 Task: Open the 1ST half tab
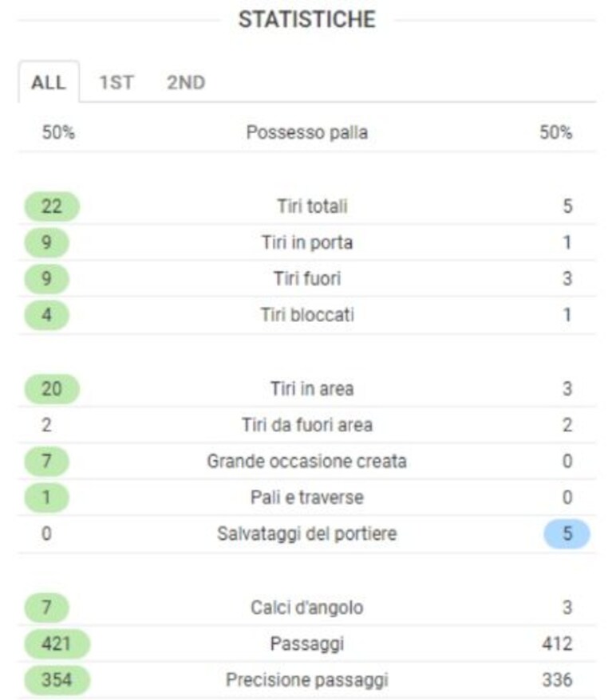[116, 82]
